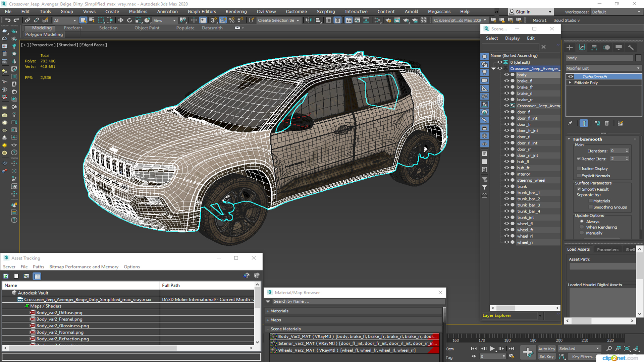Viewport: 644px width, 362px height.
Task: Click the table view icon in Asset Tracking
Action: (x=37, y=276)
